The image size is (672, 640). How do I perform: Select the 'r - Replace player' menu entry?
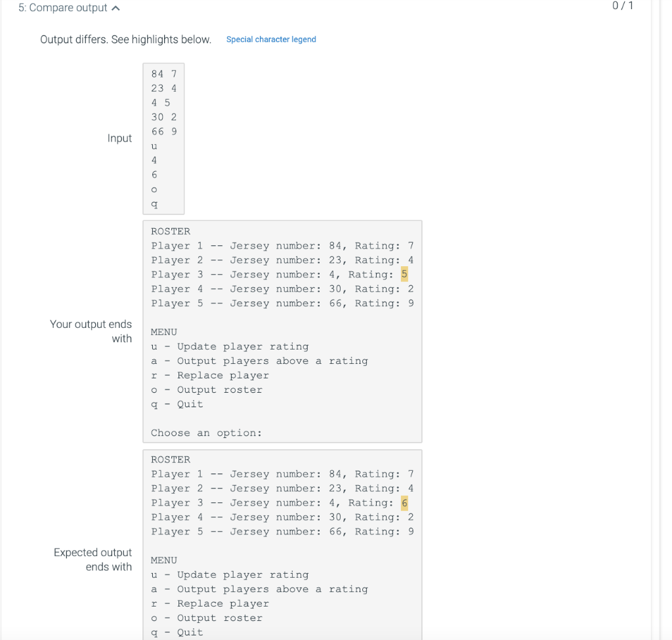[210, 375]
